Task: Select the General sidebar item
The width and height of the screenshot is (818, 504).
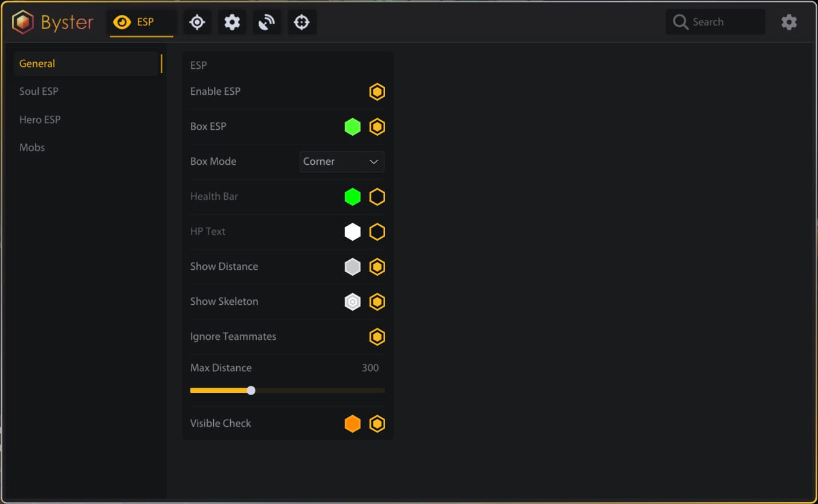Action: tap(37, 63)
